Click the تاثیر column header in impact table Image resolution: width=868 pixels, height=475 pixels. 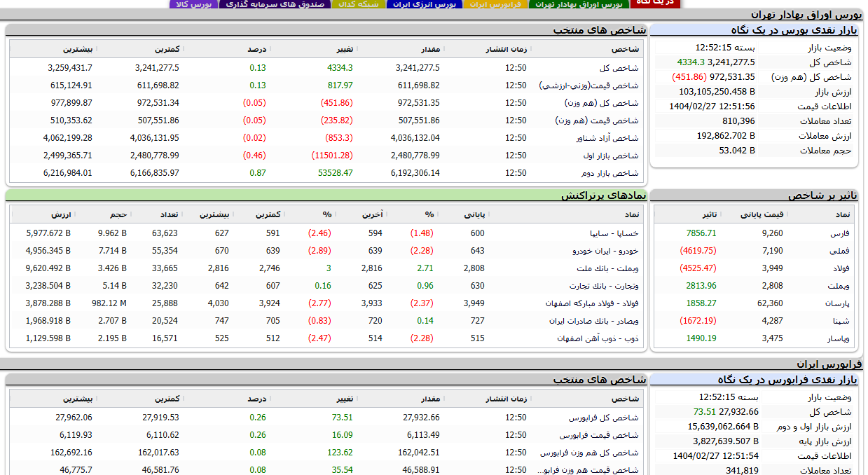710,214
